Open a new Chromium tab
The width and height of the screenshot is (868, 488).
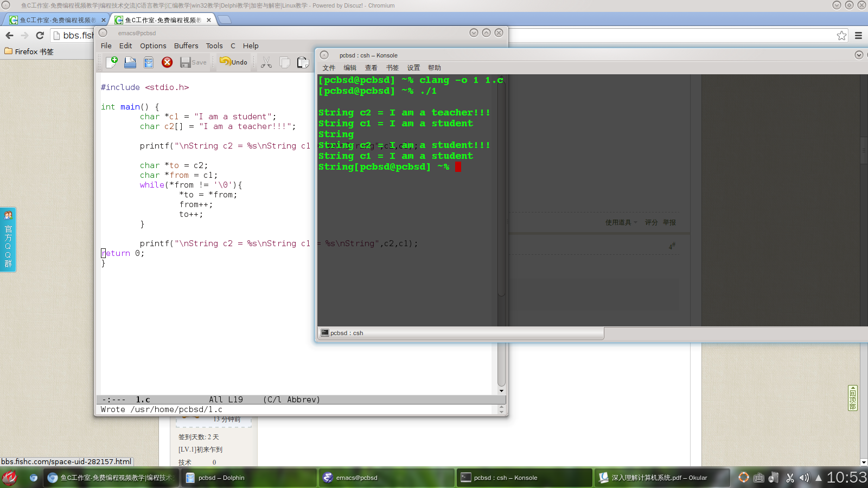[x=225, y=20]
